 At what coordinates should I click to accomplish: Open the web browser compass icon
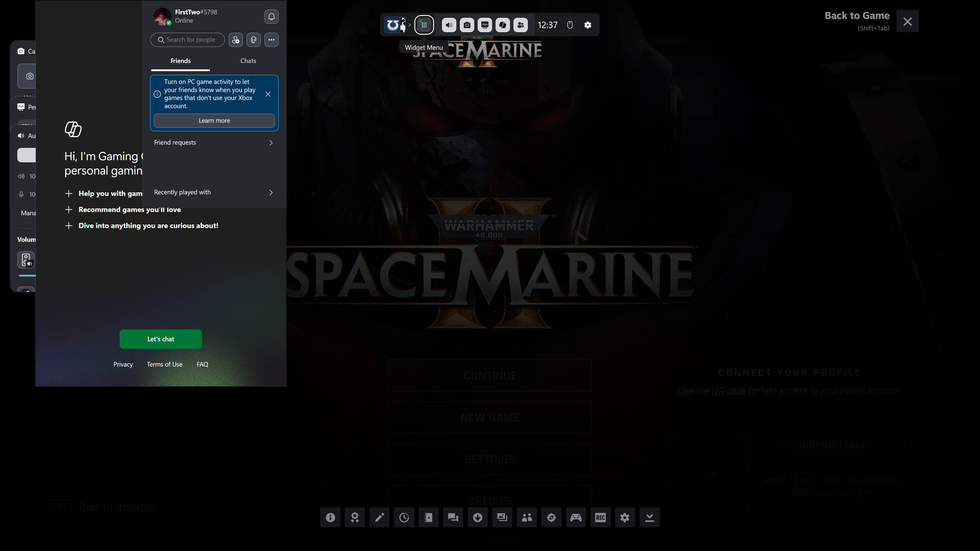coord(551,518)
